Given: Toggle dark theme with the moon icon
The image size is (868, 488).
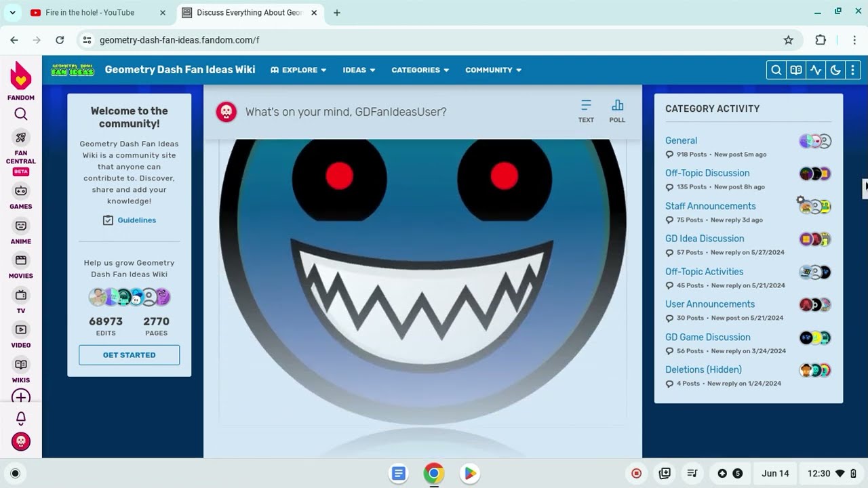Looking at the screenshot, I should [x=835, y=70].
